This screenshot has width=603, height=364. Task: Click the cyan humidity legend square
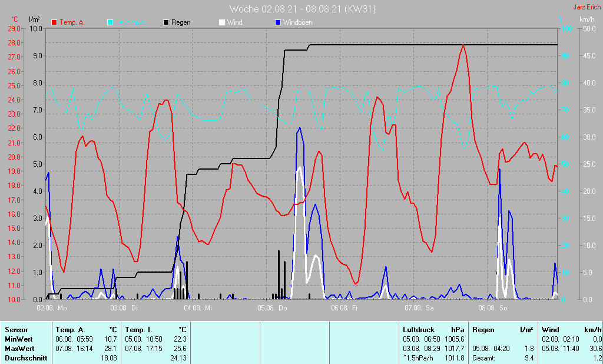pyautogui.click(x=110, y=22)
